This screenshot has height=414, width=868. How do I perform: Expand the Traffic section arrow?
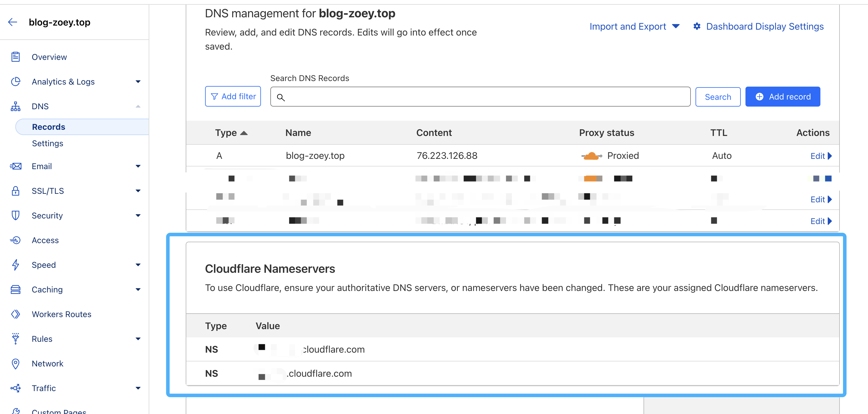pyautogui.click(x=138, y=388)
